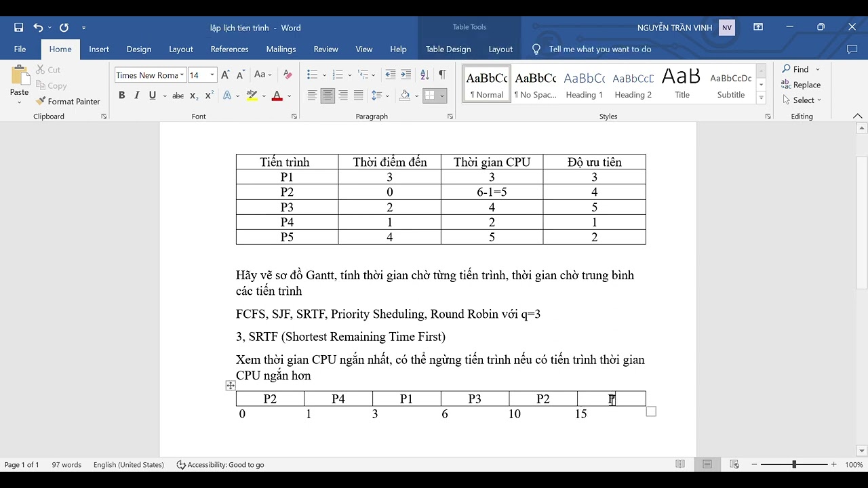Collapse the ribbon
This screenshot has width=868, height=488.
pos(857,117)
